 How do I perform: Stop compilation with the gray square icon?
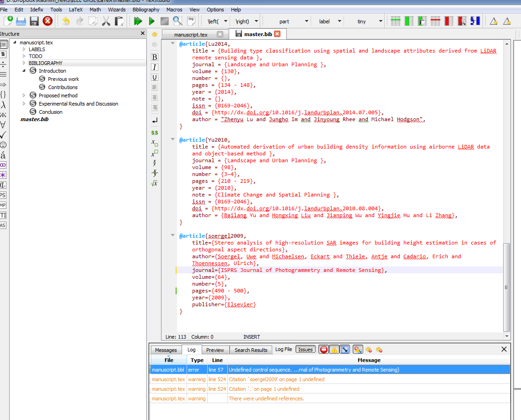coord(165,21)
